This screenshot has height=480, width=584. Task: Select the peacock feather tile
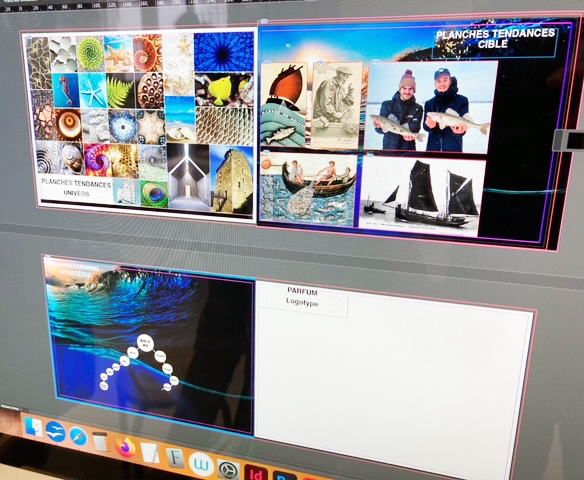click(154, 193)
